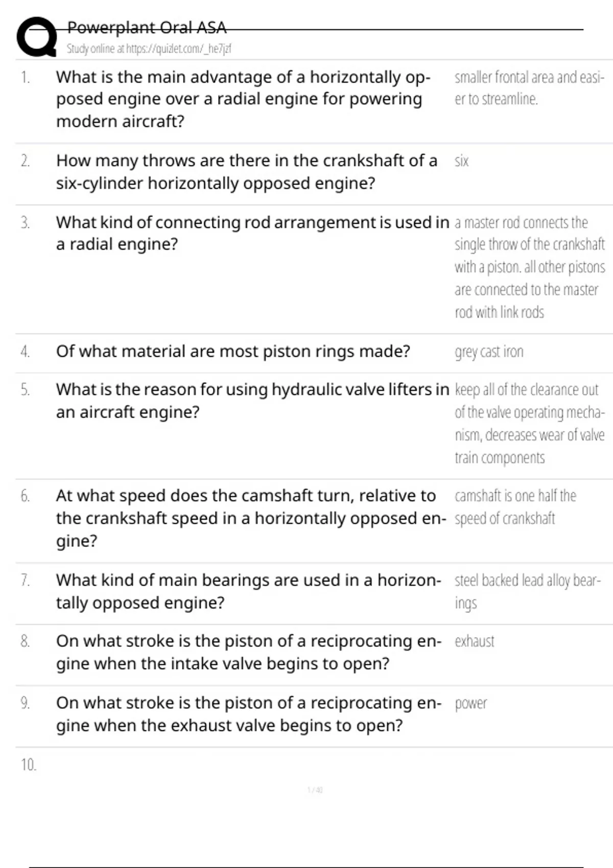Image resolution: width=613 pixels, height=868 pixels.
Task: Click the page number indicator 1/40
Action: [x=315, y=790]
